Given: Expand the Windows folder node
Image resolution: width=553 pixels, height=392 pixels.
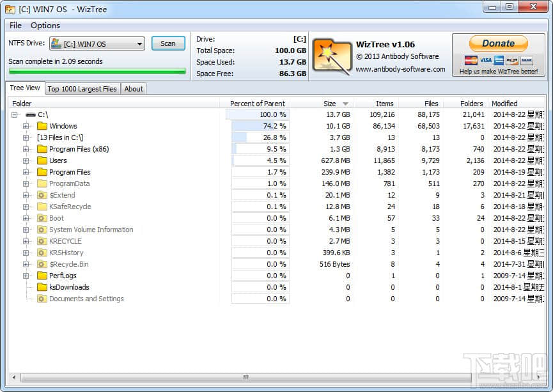Looking at the screenshot, I should [x=26, y=126].
